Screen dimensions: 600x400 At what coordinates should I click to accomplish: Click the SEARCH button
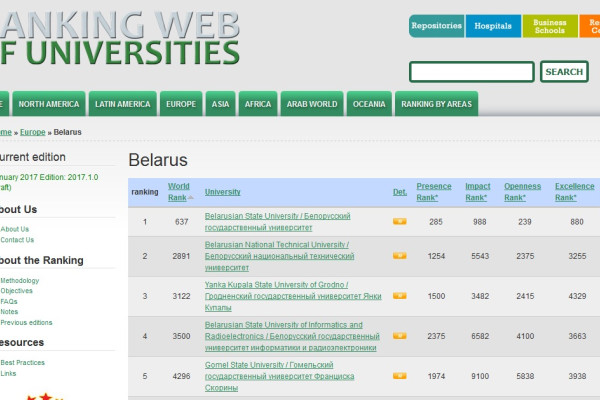point(564,72)
